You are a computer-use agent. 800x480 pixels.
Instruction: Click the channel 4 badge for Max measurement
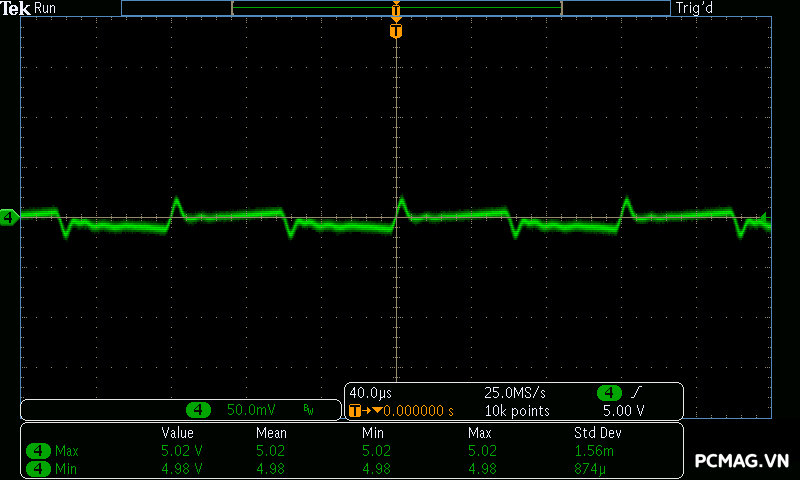pyautogui.click(x=39, y=451)
